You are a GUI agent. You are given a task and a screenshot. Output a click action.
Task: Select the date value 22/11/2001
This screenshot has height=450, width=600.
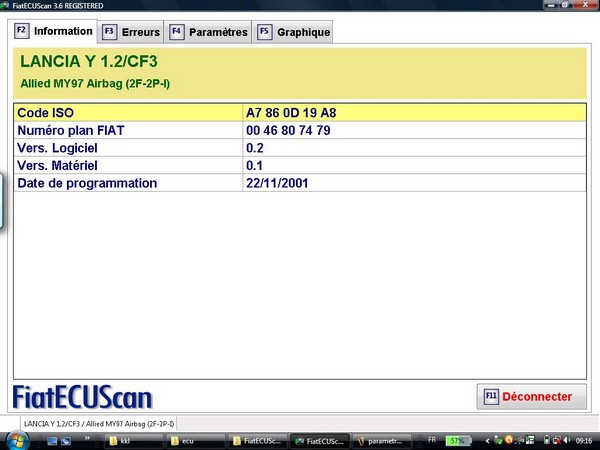click(x=277, y=183)
